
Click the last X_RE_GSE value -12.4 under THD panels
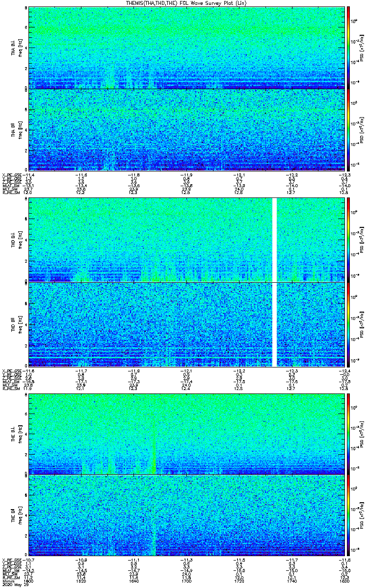[344, 371]
